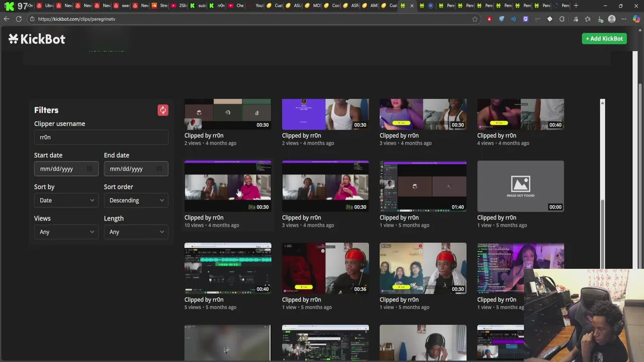
Task: Click the Filters heading
Action: point(46,110)
